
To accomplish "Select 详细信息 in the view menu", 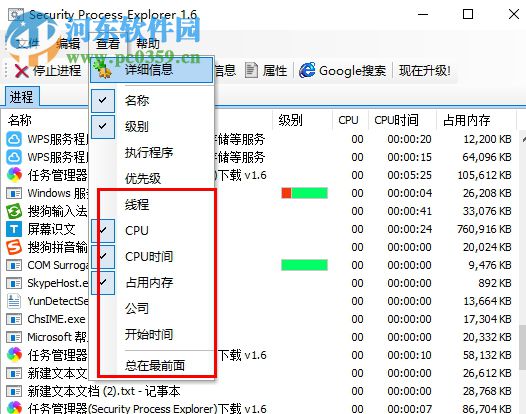I will click(152, 70).
